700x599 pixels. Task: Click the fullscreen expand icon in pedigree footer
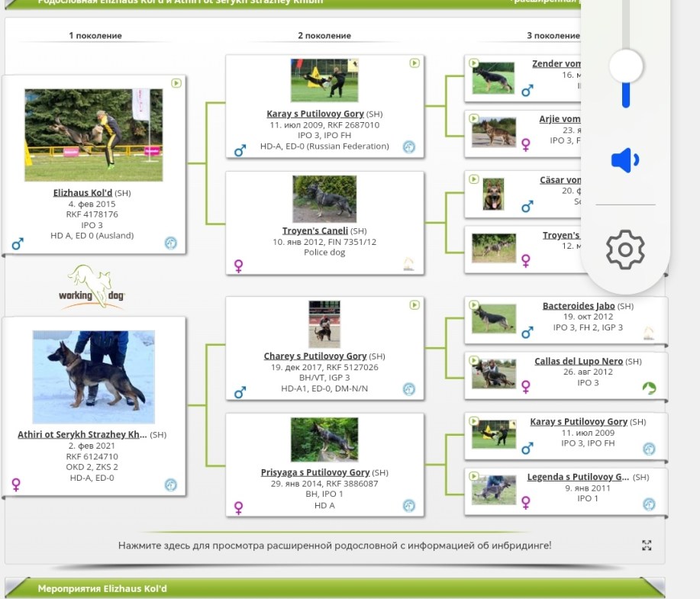tap(647, 545)
